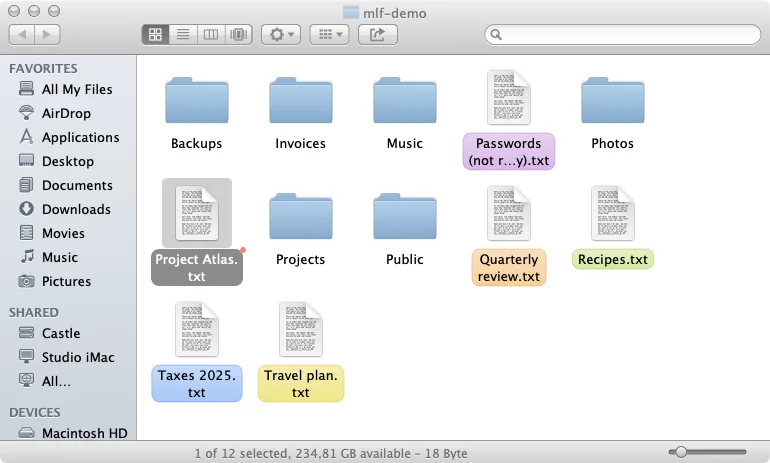
Task: Click the status bar selection info text
Action: pos(330,453)
